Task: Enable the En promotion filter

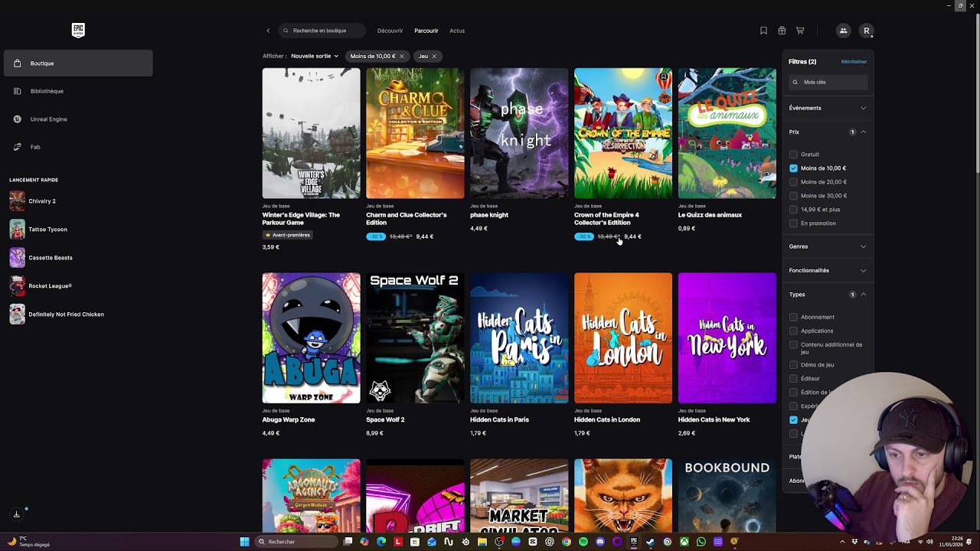Action: pos(793,223)
